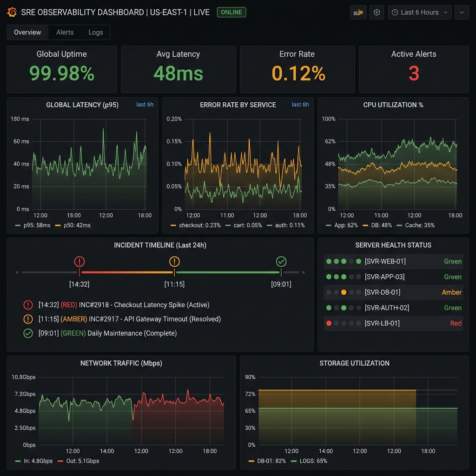The height and width of the screenshot is (476, 476).
Task: Open the GLOBAL LATENCY (p95) panel title
Action: (82, 105)
